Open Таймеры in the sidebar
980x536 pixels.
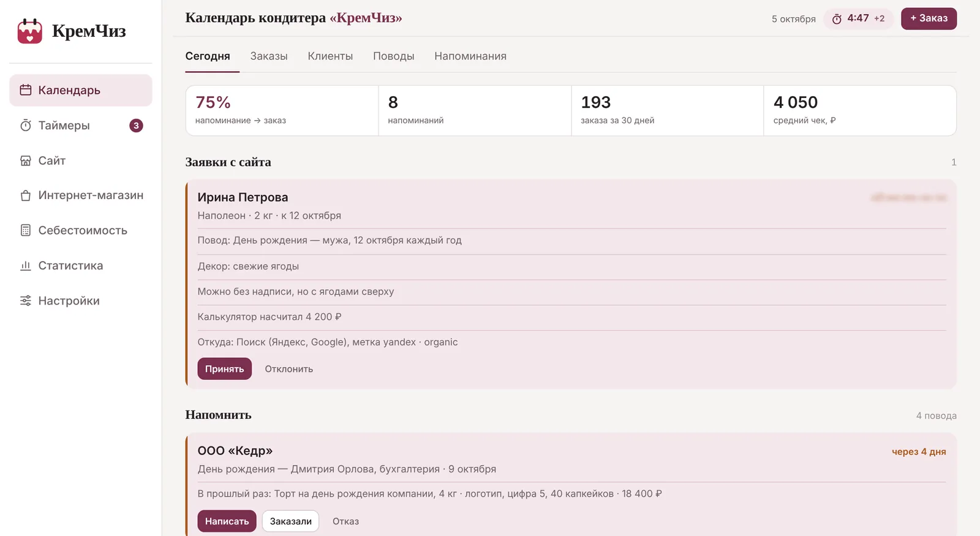click(81, 126)
